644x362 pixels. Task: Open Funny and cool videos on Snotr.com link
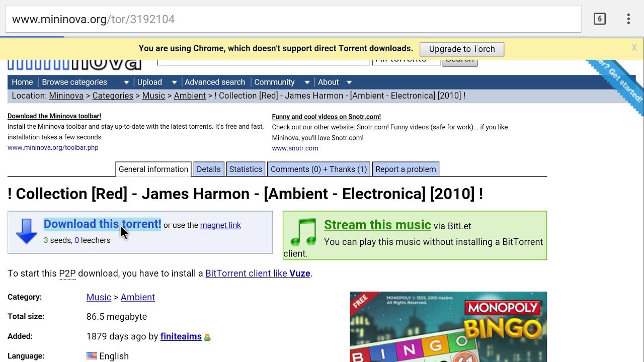pos(327,117)
